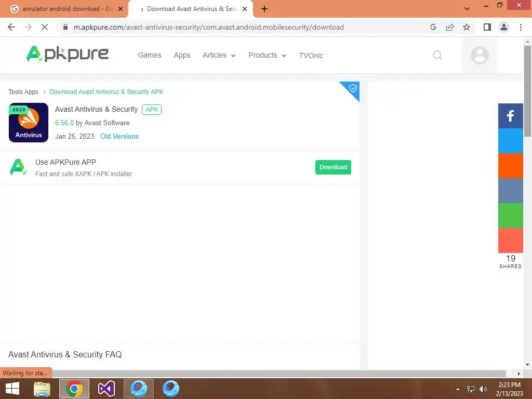Click the Use APKPure APP text
The width and height of the screenshot is (532, 399).
65,162
